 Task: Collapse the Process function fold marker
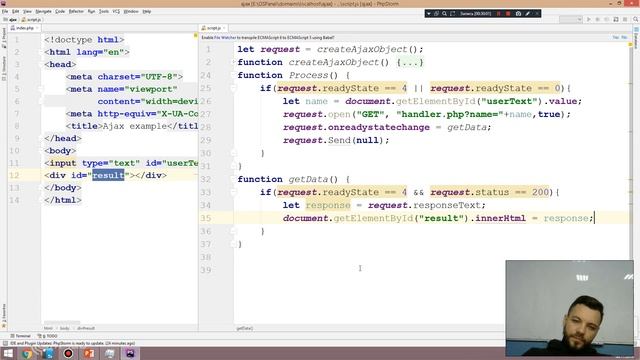pos(233,75)
